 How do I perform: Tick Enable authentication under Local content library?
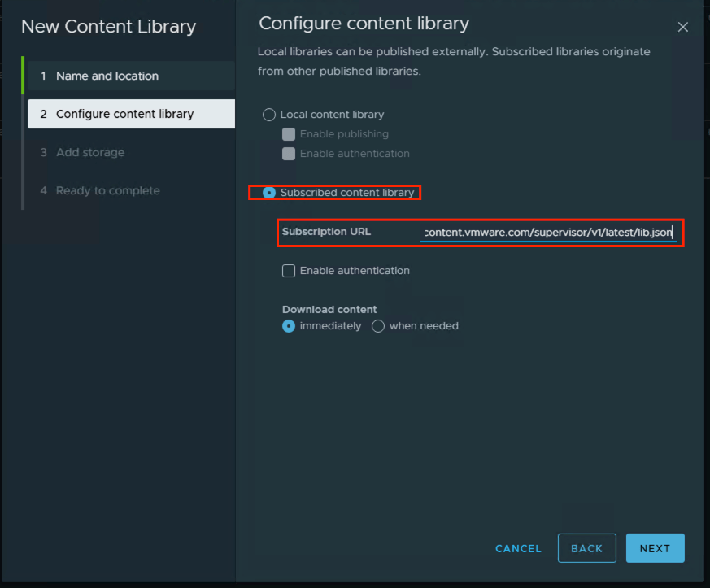point(289,154)
